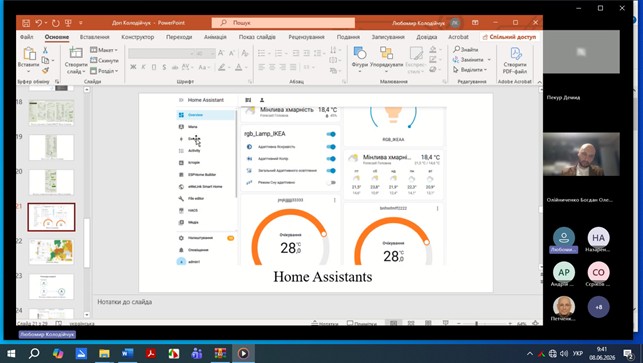Click the Нотатки до слайда notes area
The width and height of the screenshot is (643, 363).
coord(125,302)
